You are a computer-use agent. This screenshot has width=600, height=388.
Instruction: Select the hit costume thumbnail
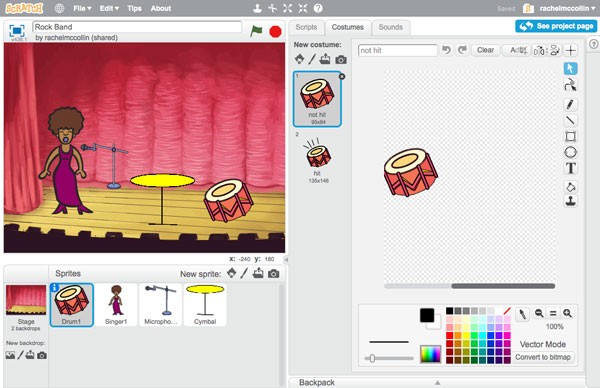point(317,158)
